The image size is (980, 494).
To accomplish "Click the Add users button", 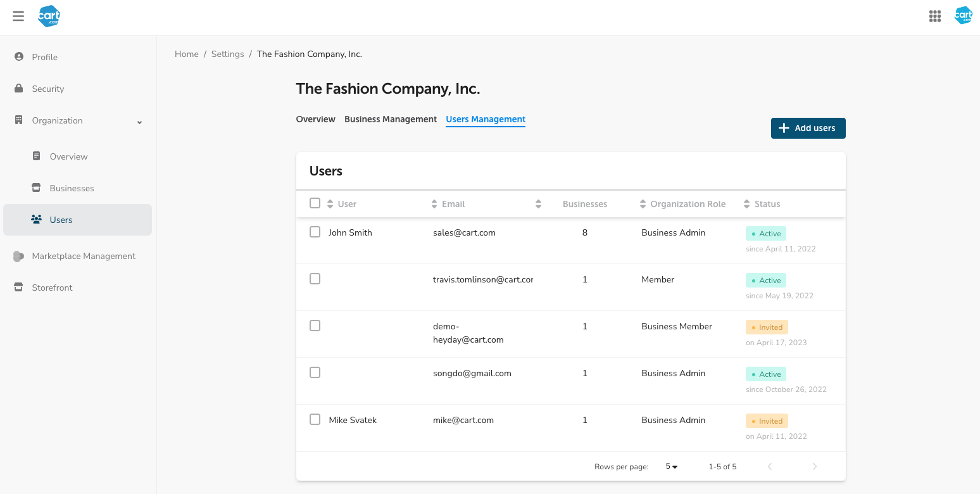I will coord(808,128).
